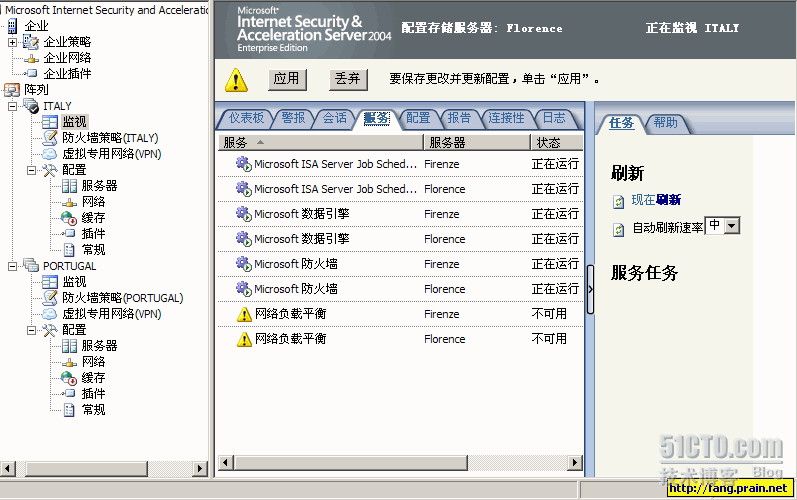
Task: Switch to the 连接性 tab
Action: click(x=506, y=118)
